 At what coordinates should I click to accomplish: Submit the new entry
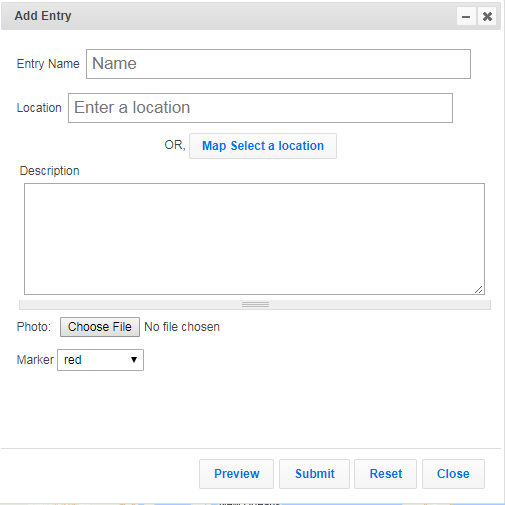coord(314,474)
